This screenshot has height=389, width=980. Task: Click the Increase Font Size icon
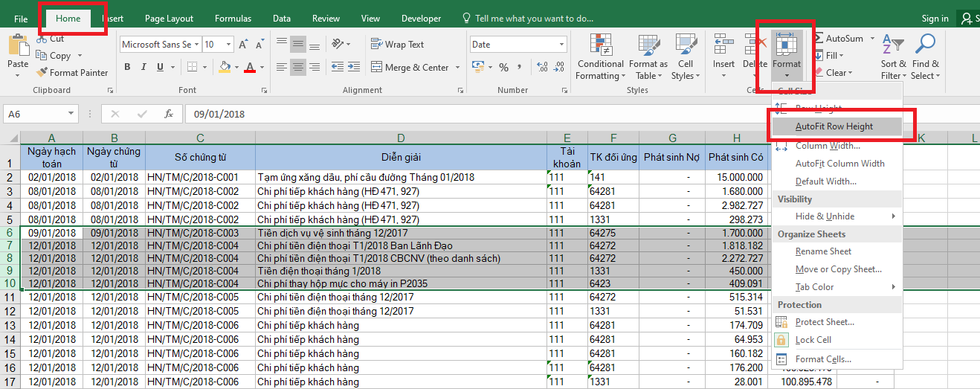coord(243,45)
